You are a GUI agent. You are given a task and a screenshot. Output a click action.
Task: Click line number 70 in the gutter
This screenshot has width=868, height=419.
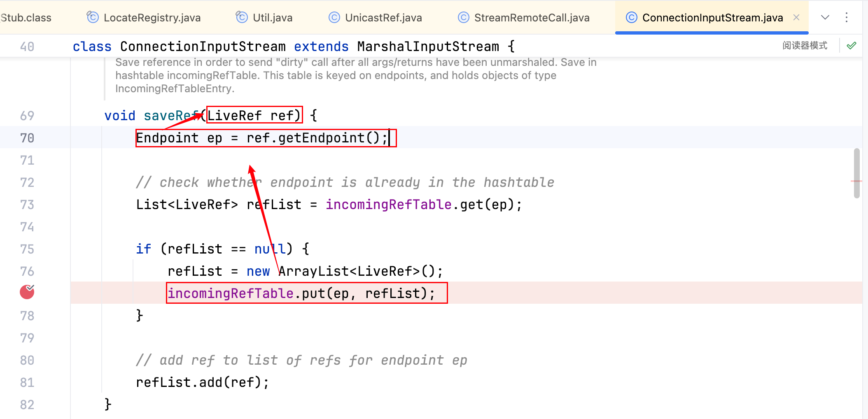pyautogui.click(x=27, y=138)
